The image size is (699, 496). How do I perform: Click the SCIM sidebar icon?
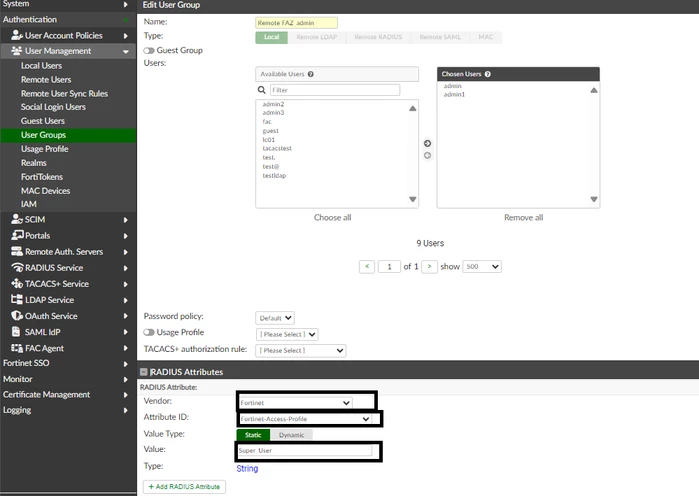17,219
